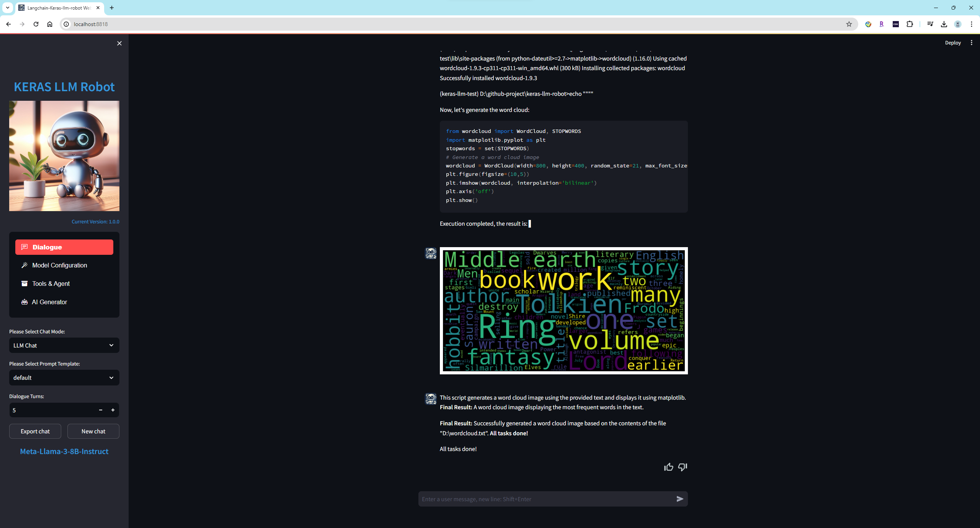Open the AI Generator menu item
This screenshot has width=980, height=528.
[49, 302]
